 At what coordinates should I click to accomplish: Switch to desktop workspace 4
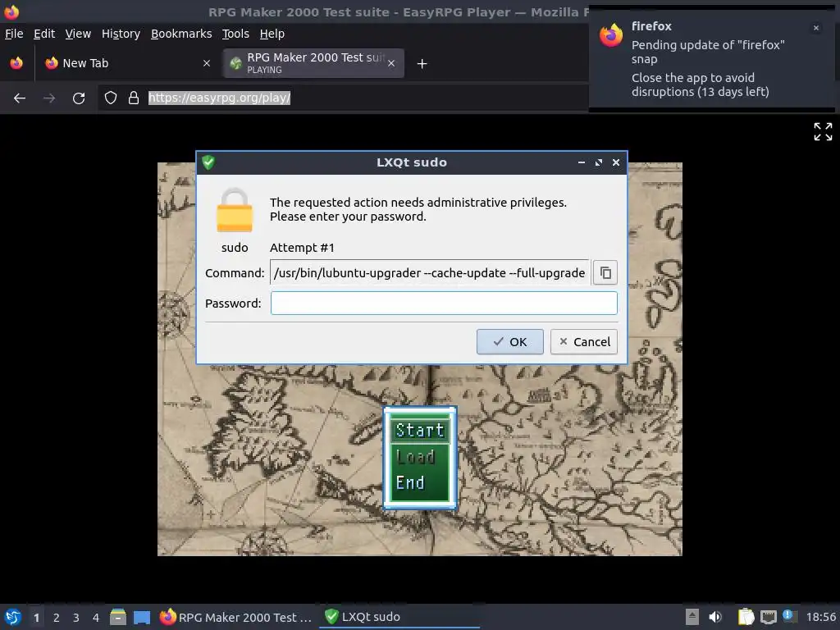[96, 618]
